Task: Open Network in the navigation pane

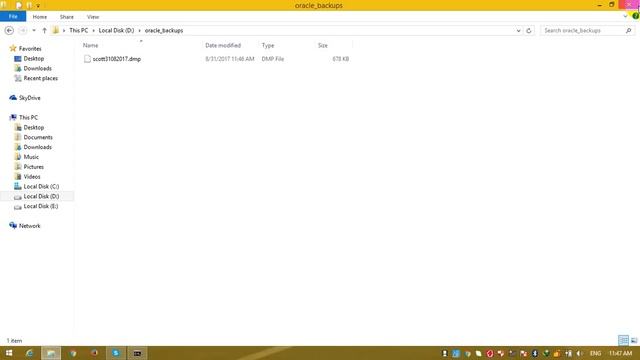Action: click(29, 226)
